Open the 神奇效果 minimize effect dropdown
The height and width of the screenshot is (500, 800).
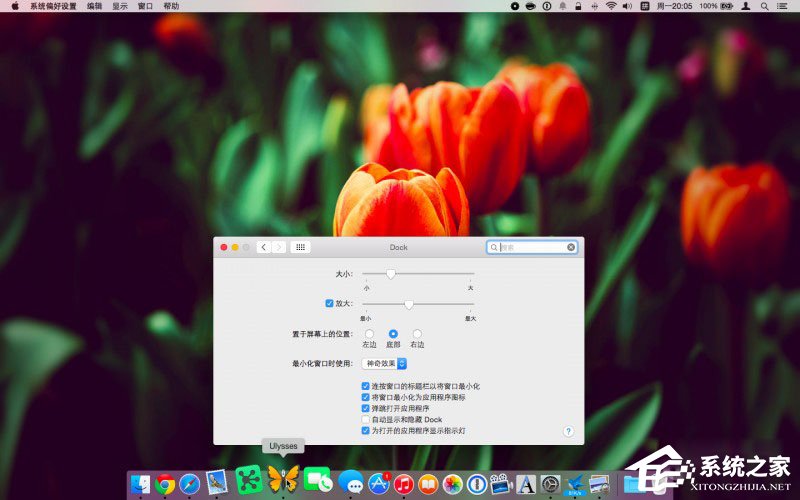coord(383,363)
